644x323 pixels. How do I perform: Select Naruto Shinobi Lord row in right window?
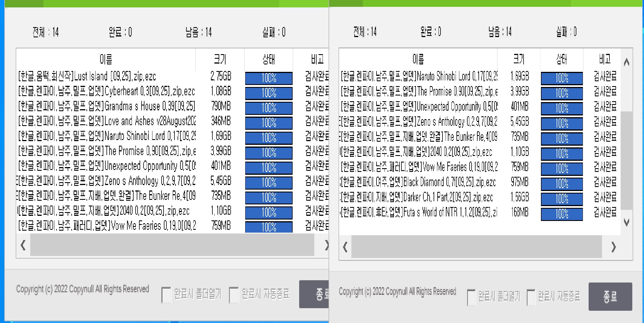point(480,76)
